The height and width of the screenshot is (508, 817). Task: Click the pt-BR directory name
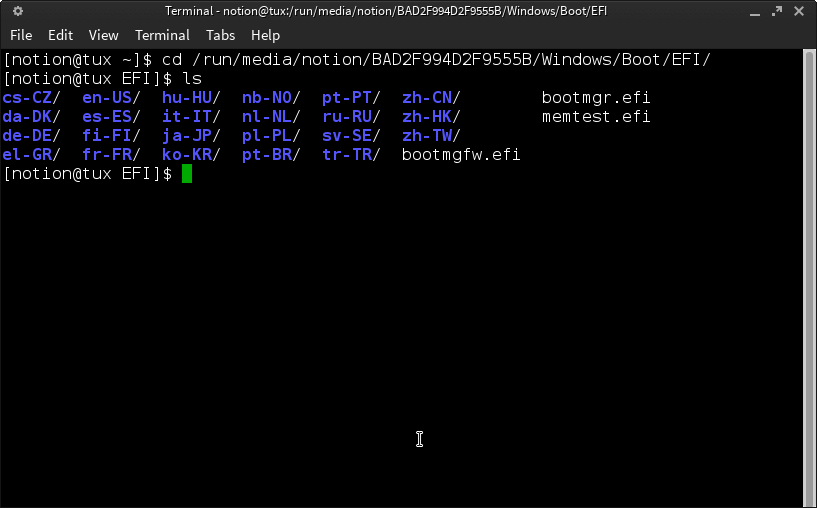point(267,155)
